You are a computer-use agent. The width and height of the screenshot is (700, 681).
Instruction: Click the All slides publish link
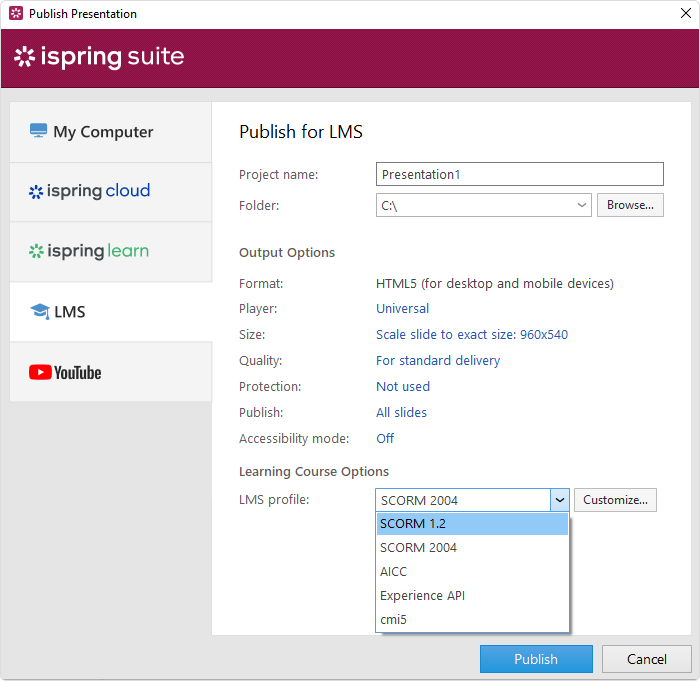point(401,412)
